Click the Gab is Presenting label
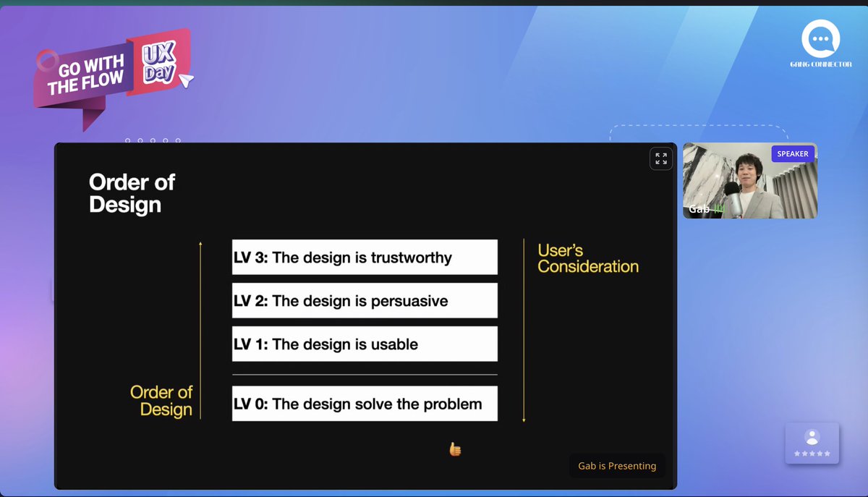Viewport: 868px width, 497px height. 617,465
